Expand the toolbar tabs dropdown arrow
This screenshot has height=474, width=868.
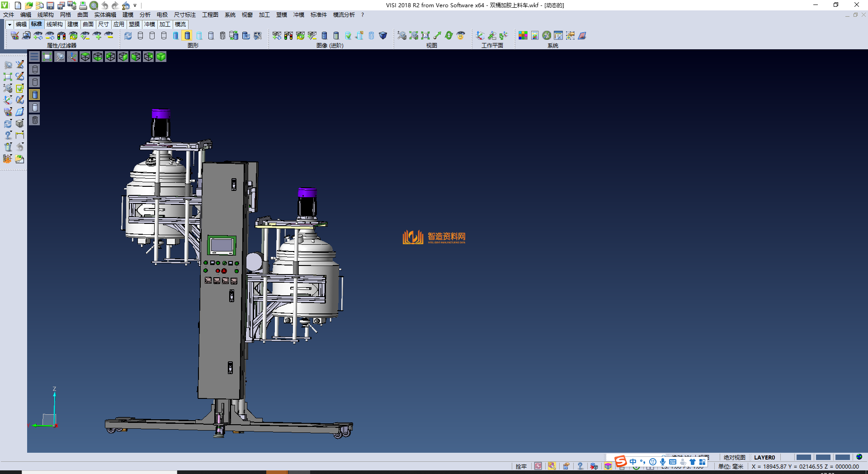(9, 24)
